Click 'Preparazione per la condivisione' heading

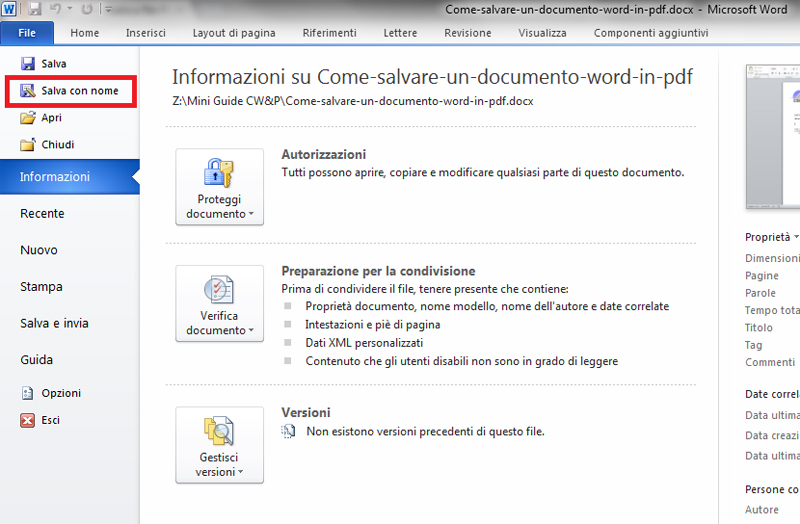(x=378, y=271)
